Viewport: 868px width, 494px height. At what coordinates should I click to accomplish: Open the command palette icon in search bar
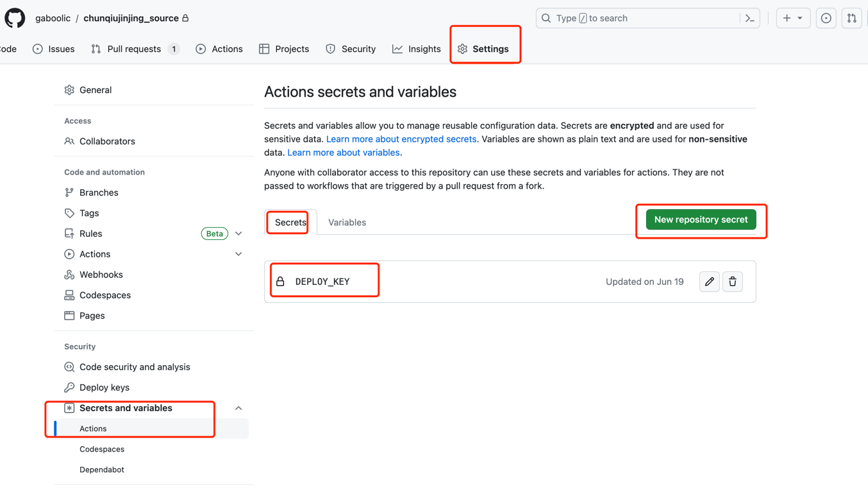(x=749, y=19)
